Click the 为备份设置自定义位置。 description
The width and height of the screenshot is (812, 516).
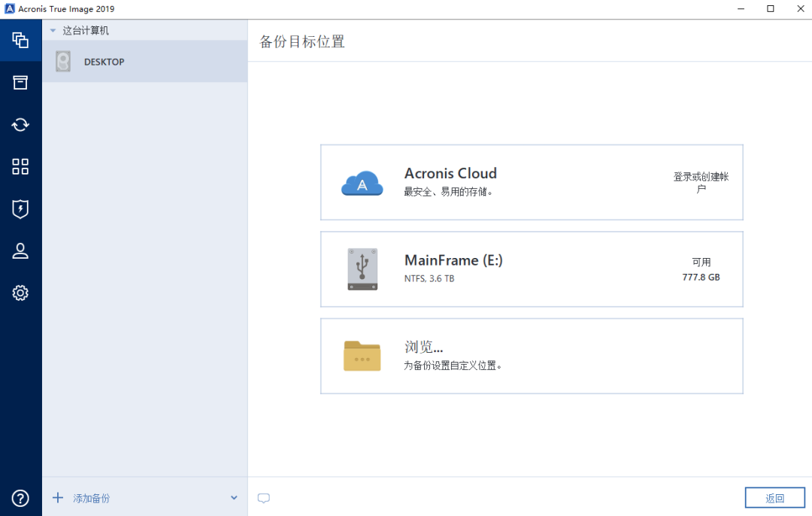[x=453, y=366]
